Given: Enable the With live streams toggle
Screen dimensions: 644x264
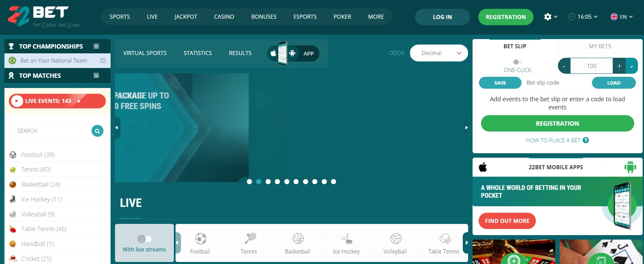Looking at the screenshot, I should [144, 239].
